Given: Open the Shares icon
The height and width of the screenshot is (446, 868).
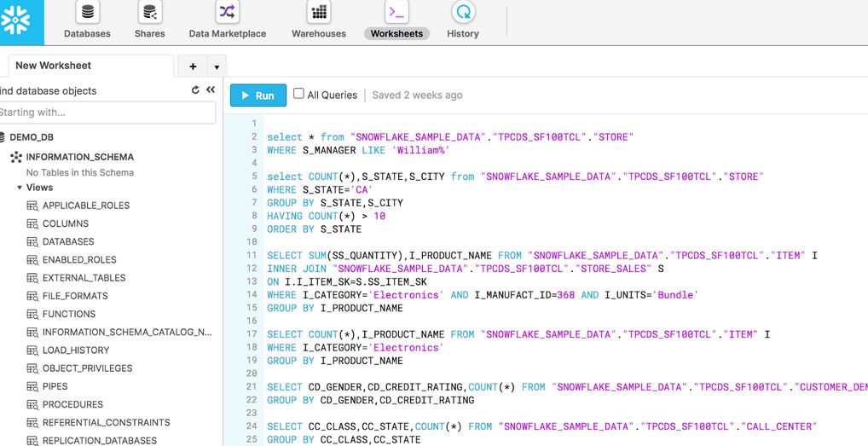Looking at the screenshot, I should pyautogui.click(x=149, y=12).
